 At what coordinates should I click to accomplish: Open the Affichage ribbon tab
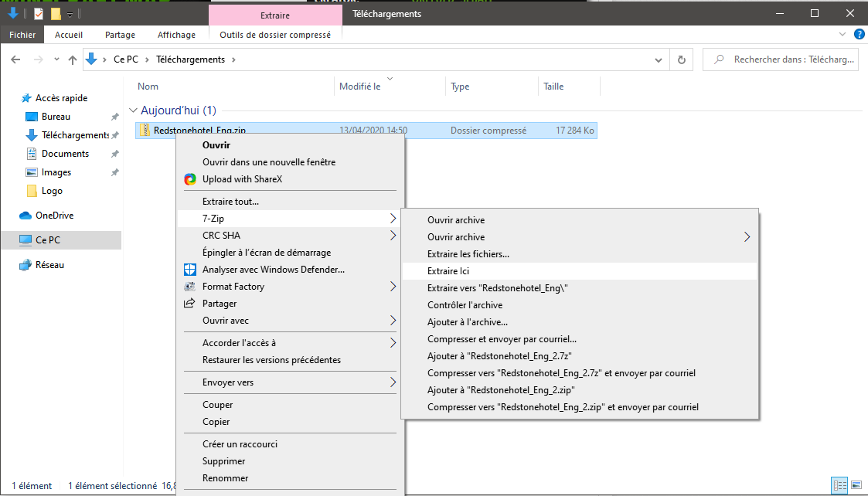177,35
